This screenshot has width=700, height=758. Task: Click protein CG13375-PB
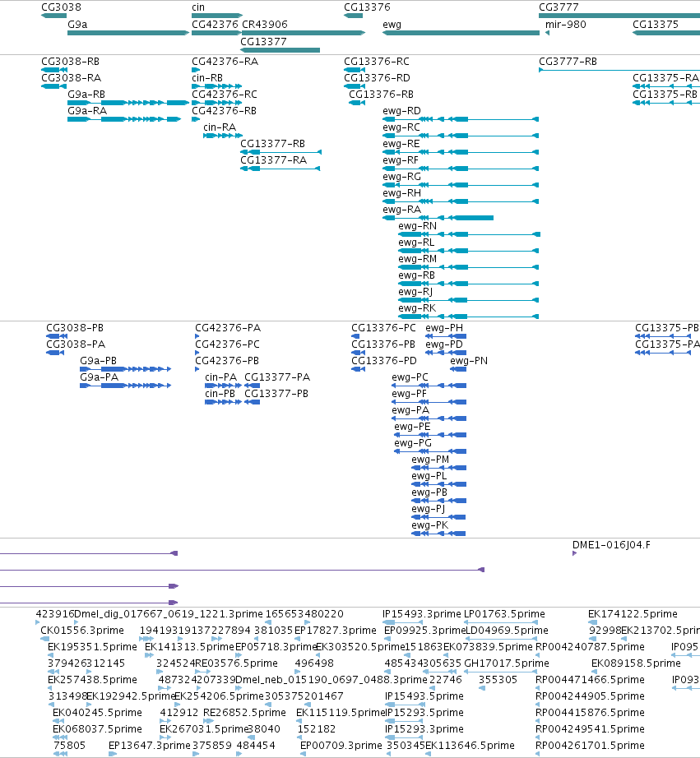coord(663,336)
